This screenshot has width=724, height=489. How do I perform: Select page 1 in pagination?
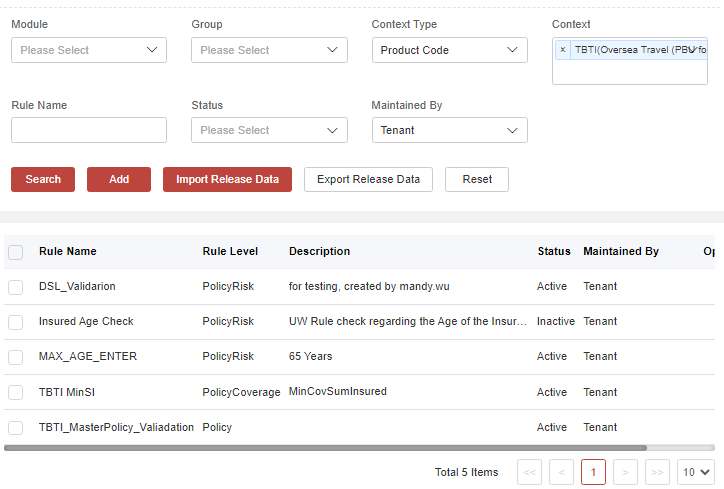(x=593, y=472)
